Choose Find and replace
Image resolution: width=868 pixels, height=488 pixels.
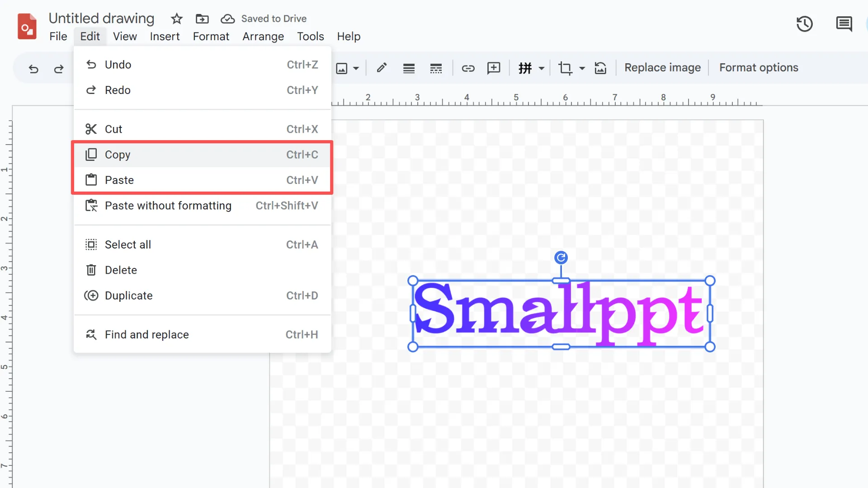click(x=202, y=334)
